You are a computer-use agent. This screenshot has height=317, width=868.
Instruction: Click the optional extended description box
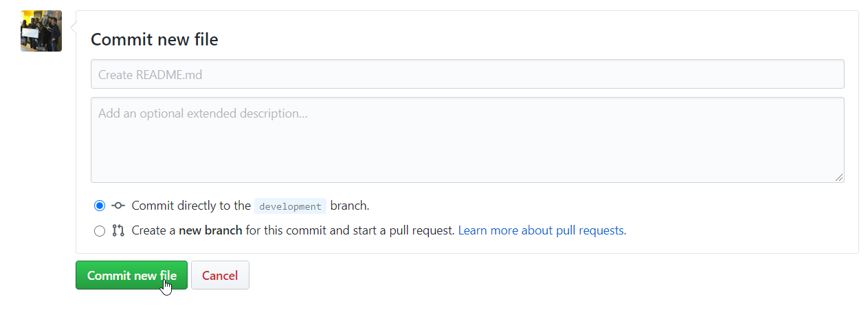tap(467, 140)
